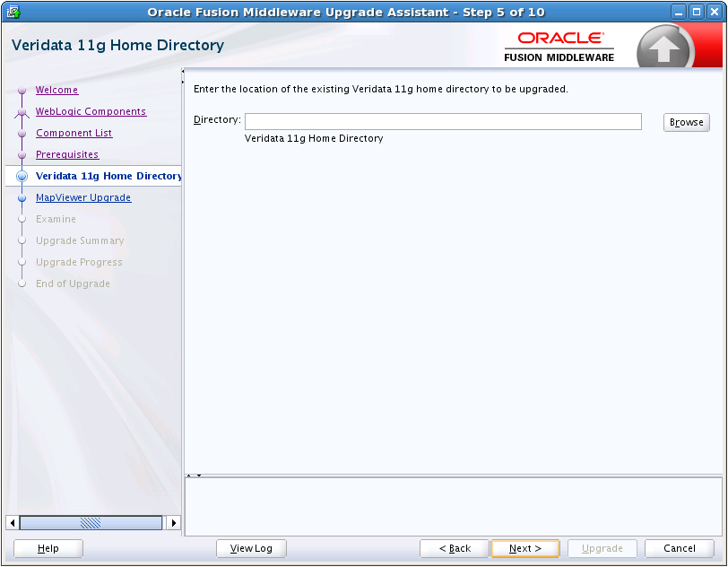Click the Oracle Fusion Middleware logo
The width and height of the screenshot is (728, 567).
point(559,47)
